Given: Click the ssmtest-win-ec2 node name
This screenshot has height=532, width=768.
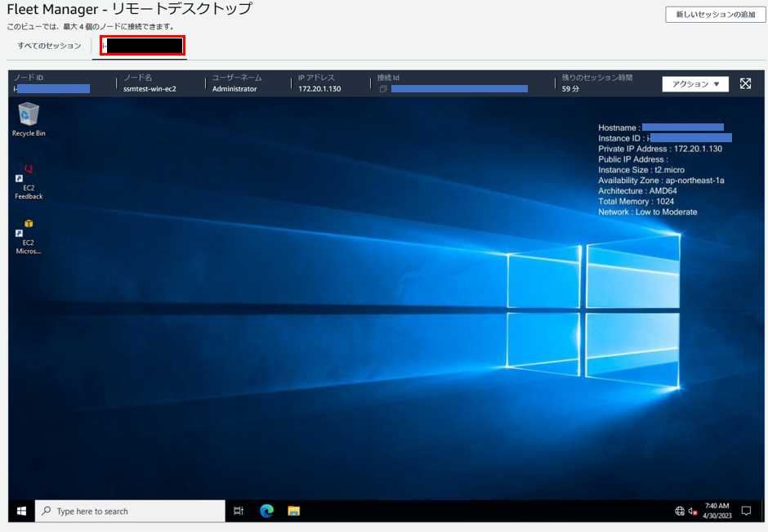Looking at the screenshot, I should tap(150, 88).
